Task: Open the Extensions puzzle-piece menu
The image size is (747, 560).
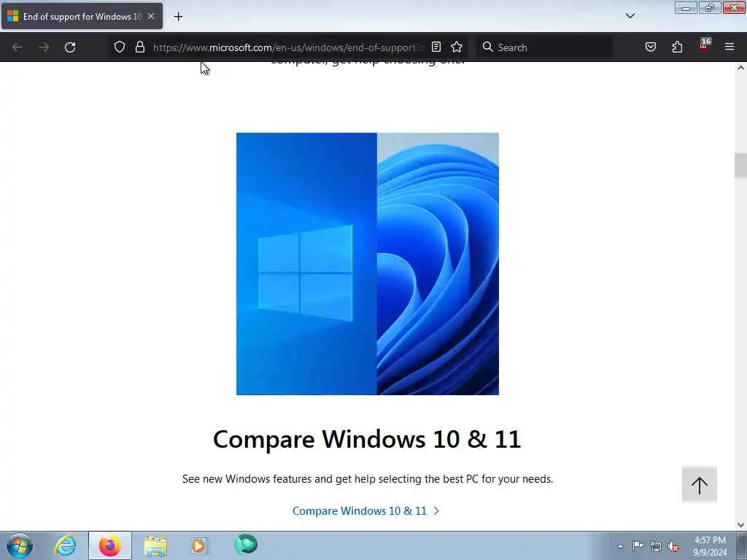Action: pyautogui.click(x=677, y=47)
